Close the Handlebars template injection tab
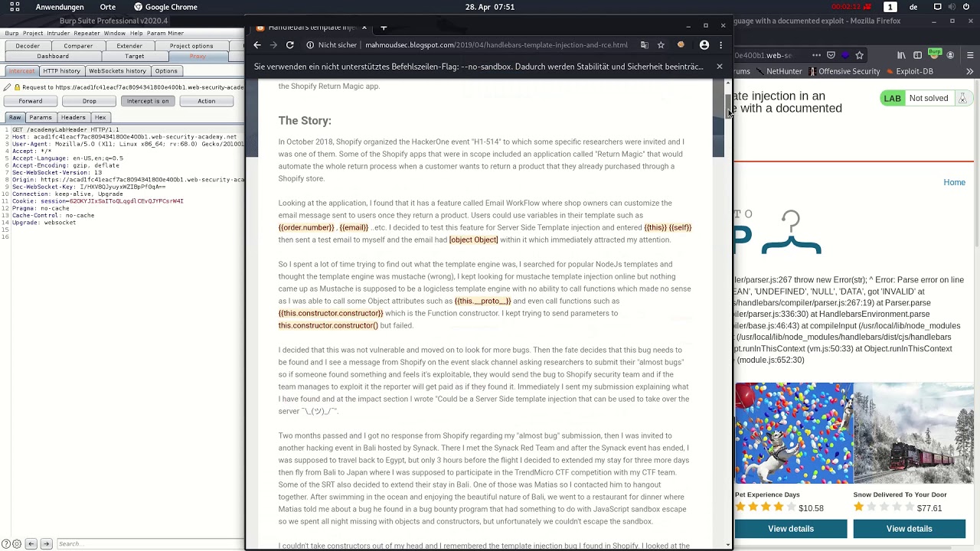980x551 pixels. point(364,28)
